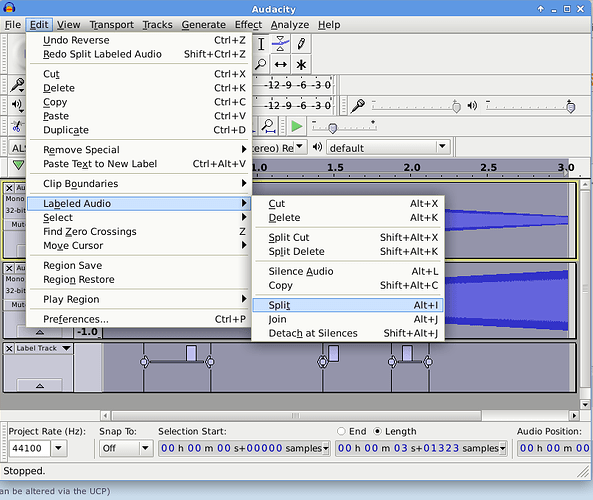Open the Label Track name dropdown
Screen dimensions: 593x500
tap(67, 348)
